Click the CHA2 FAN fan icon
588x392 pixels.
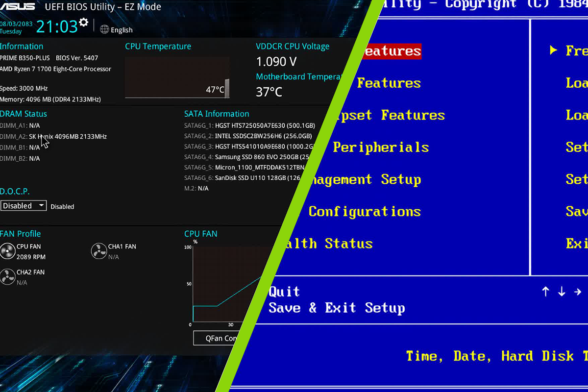pyautogui.click(x=7, y=277)
